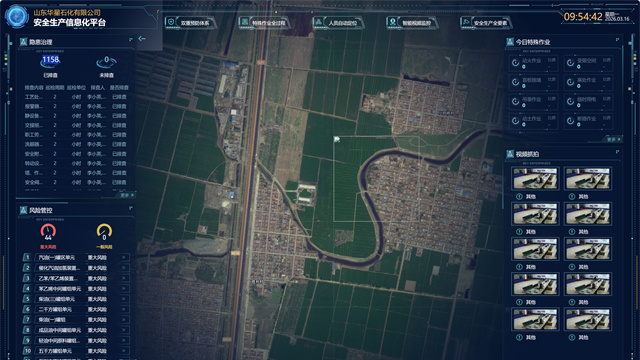Click the 隐患治理 panel header icon
The height and width of the screenshot is (360, 640).
[23, 42]
